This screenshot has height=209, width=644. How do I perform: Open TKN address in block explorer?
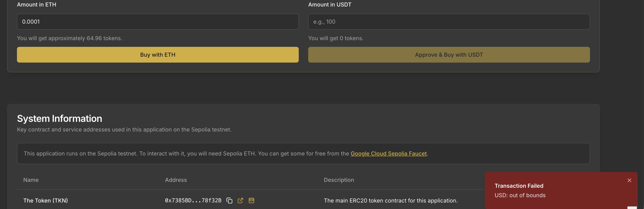(240, 201)
